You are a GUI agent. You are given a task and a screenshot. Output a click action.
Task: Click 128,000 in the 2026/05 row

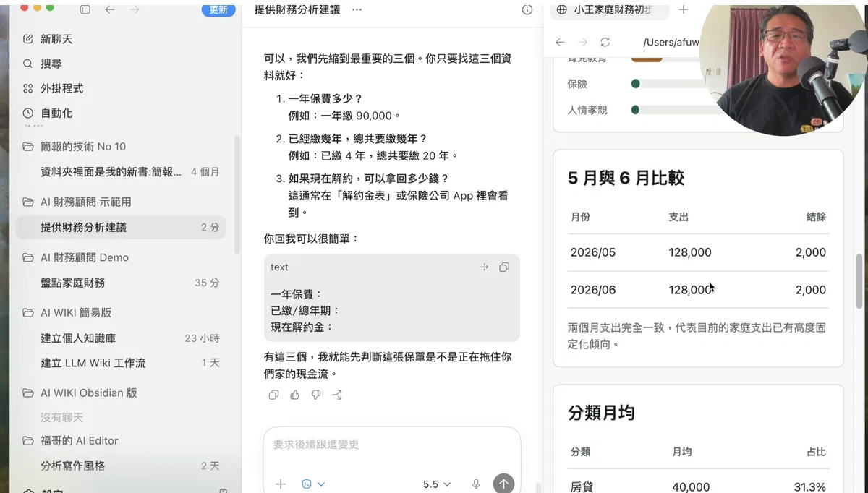(690, 252)
